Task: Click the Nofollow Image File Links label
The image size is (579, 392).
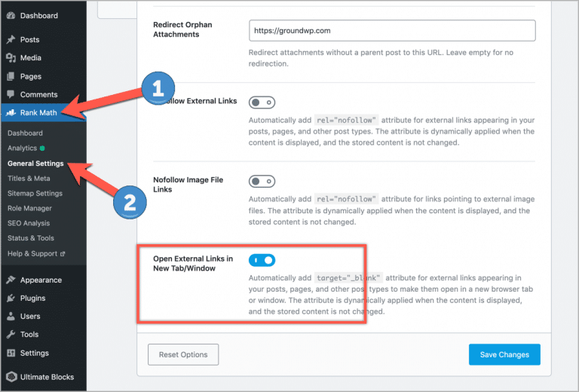Action: (188, 185)
